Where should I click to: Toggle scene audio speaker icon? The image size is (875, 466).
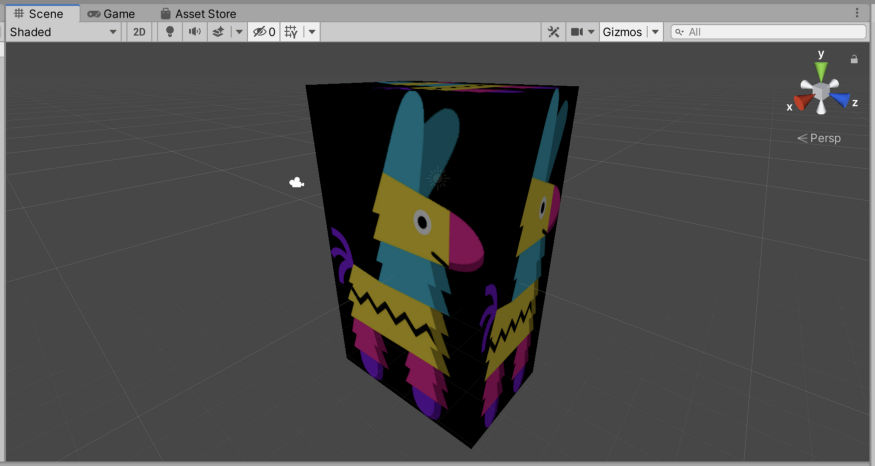point(194,32)
